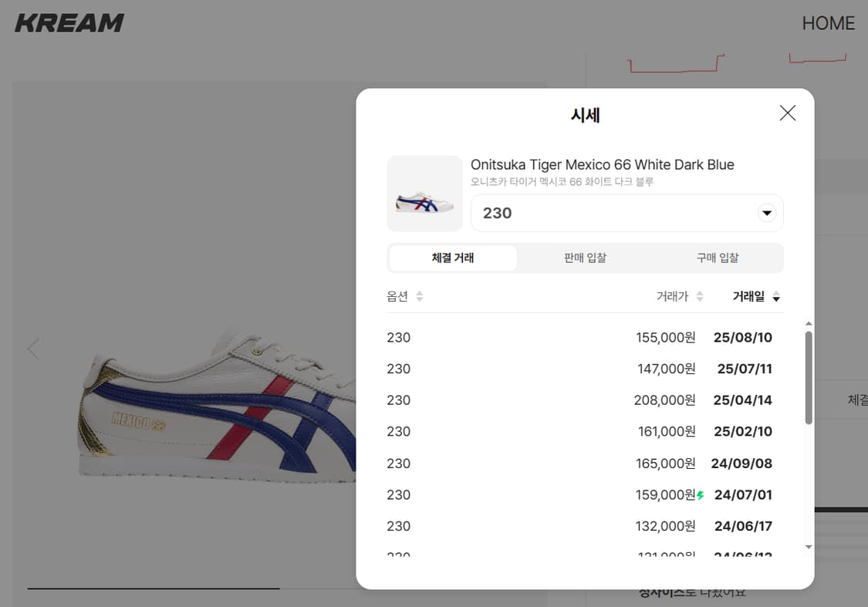The height and width of the screenshot is (607, 868).
Task: Select the 208,000원 trade price
Action: tap(665, 400)
